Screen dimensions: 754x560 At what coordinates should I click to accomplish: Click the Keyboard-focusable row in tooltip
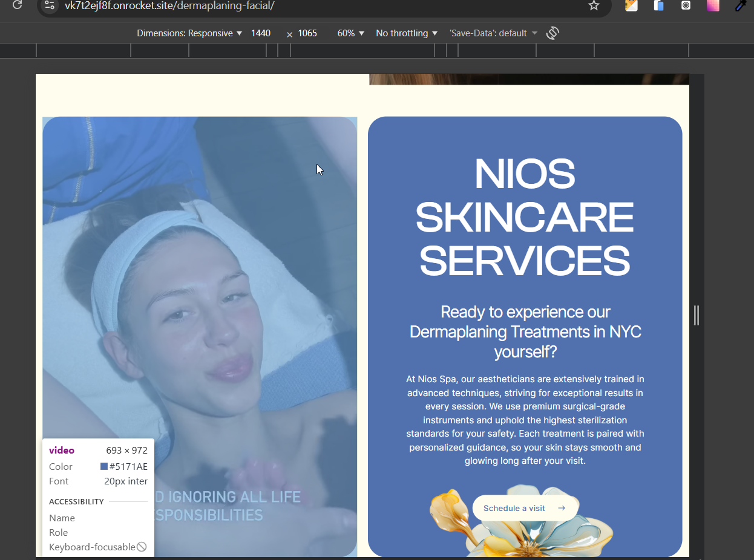98,547
